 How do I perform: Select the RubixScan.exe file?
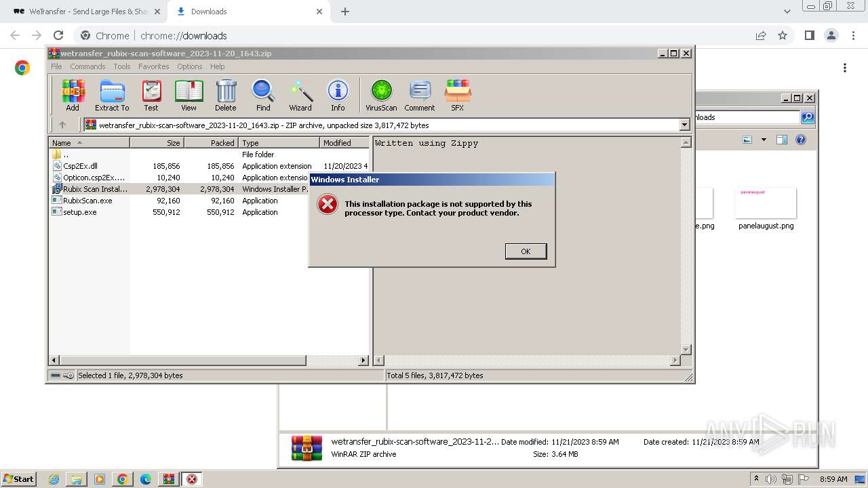[x=180, y=201]
